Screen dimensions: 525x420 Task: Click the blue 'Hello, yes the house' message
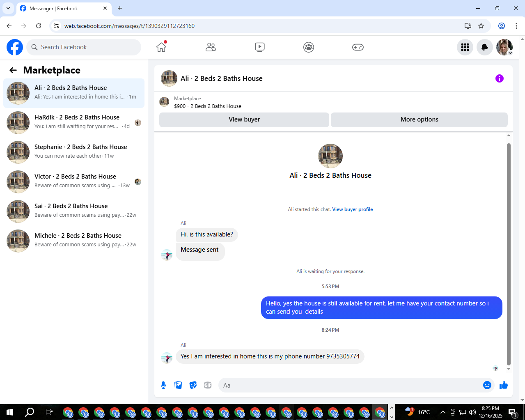tap(381, 308)
